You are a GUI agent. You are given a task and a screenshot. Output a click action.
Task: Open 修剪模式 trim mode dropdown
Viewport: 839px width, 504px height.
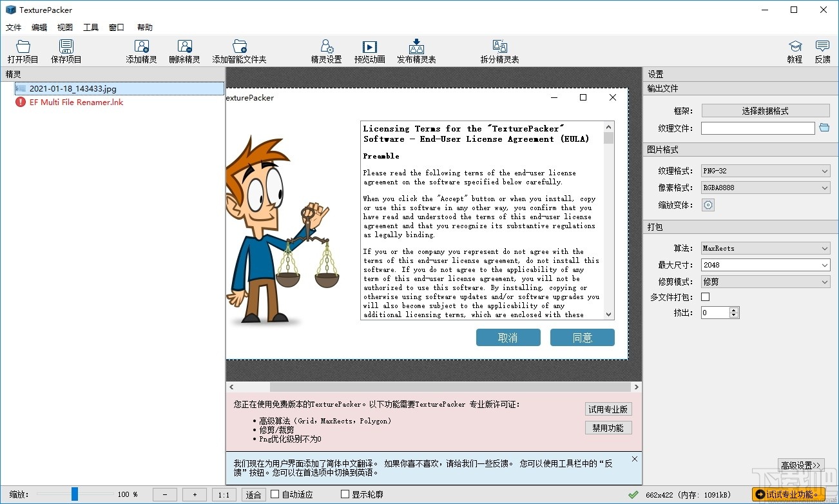(x=766, y=282)
